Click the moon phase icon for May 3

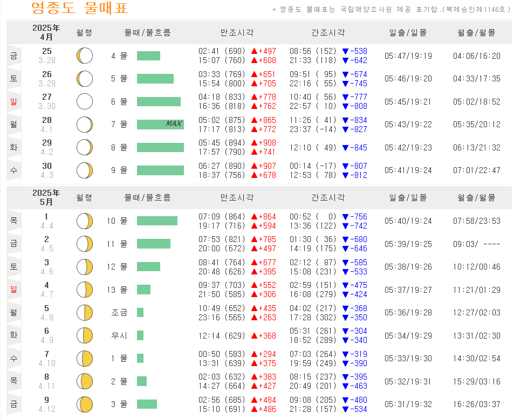(x=85, y=267)
